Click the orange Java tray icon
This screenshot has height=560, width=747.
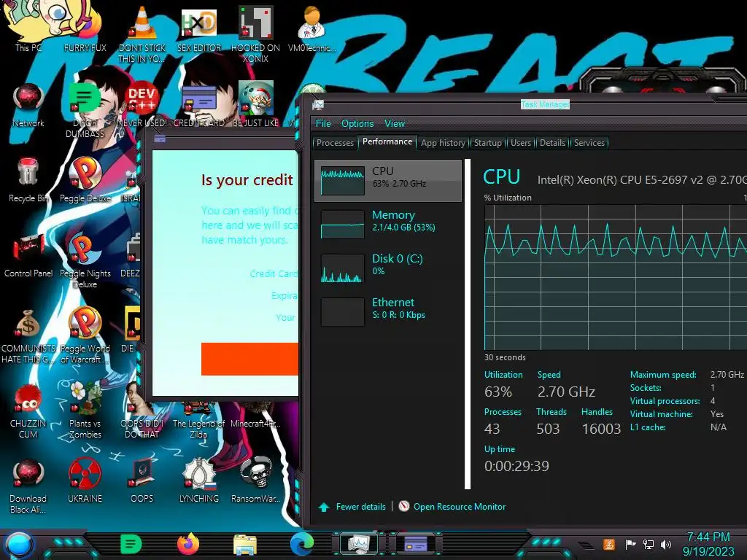[x=609, y=544]
